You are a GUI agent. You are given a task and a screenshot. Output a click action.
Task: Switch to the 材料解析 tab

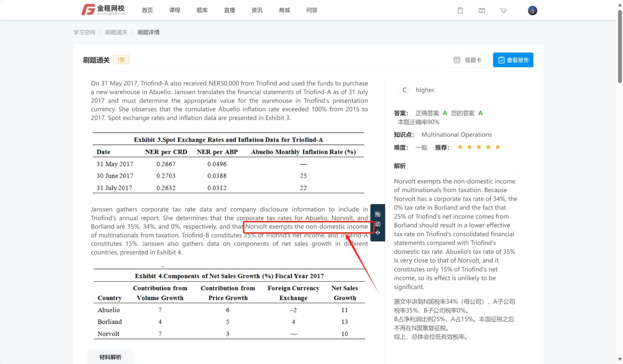point(110,357)
